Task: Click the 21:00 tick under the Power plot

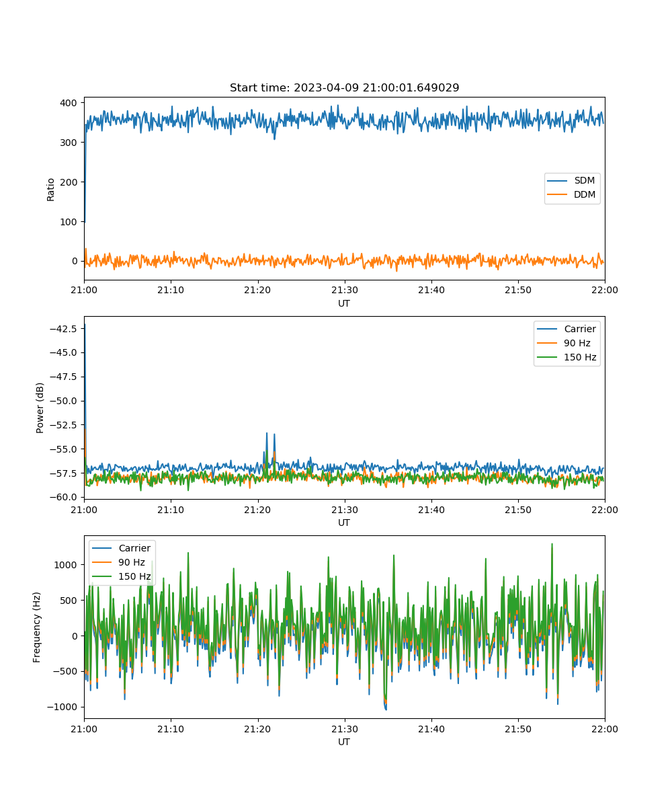Action: tap(84, 509)
